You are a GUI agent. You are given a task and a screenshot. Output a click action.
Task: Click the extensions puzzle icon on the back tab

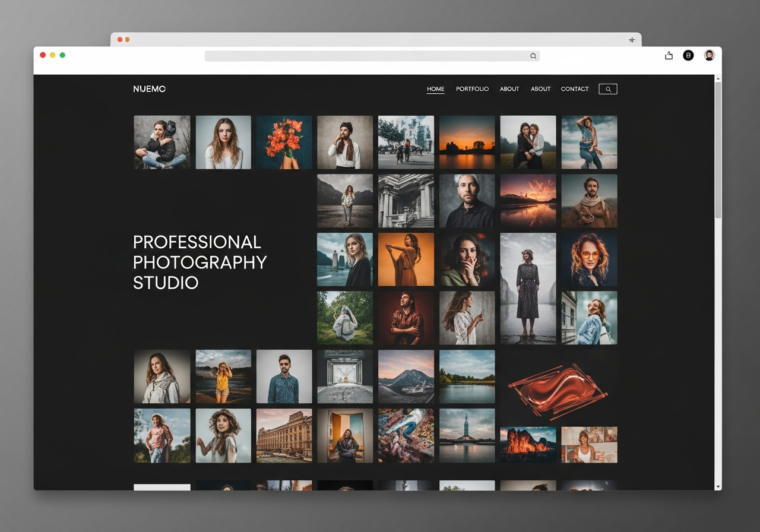tap(632, 39)
